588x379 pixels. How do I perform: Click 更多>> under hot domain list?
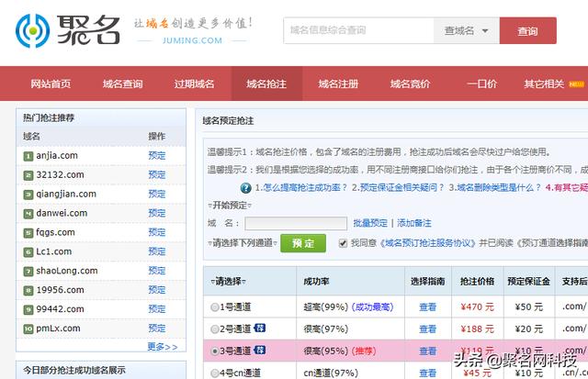tap(163, 347)
